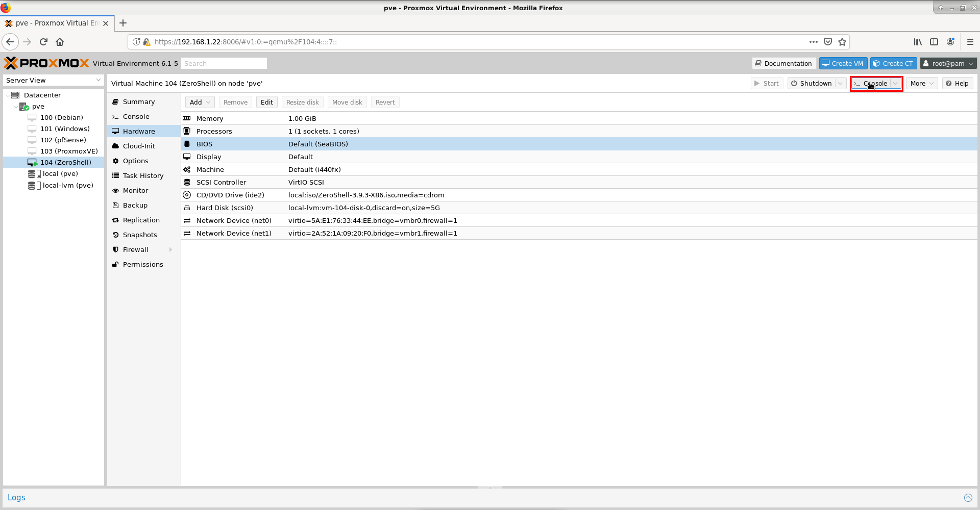The height and width of the screenshot is (510, 980).
Task: Click the Logs label at bottom
Action: click(16, 498)
